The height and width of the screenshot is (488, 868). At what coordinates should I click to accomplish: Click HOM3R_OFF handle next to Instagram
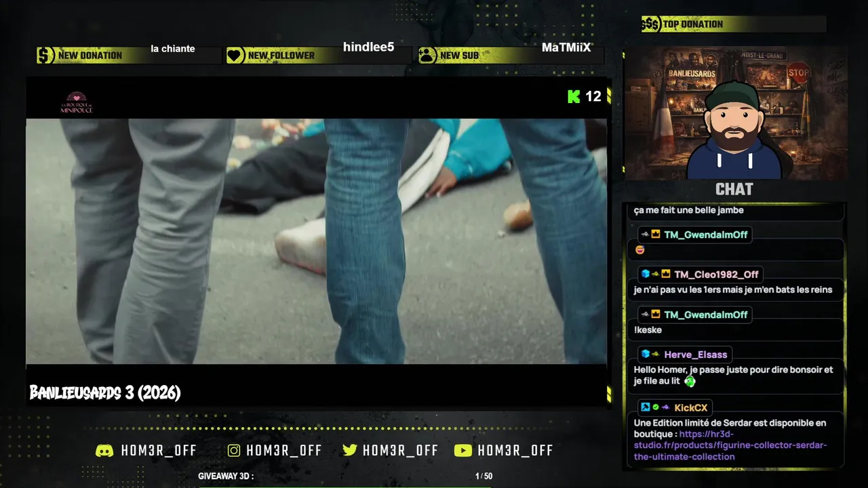[x=284, y=451]
